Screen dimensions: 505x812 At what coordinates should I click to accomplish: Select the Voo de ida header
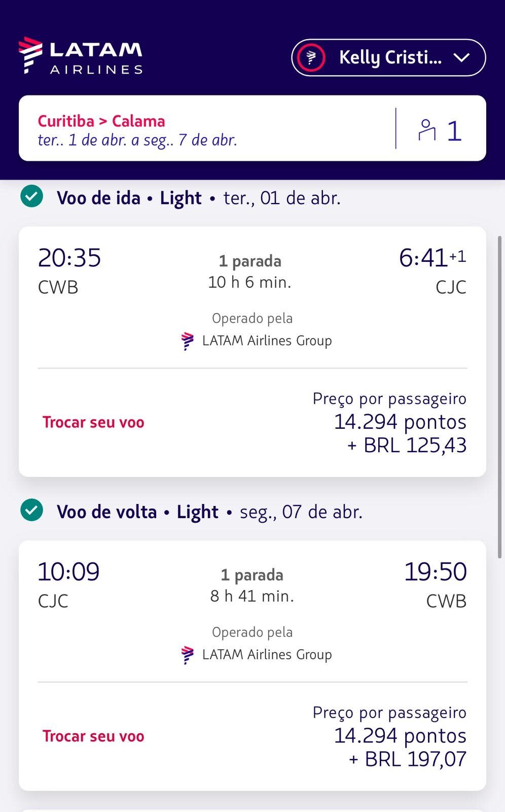point(98,198)
